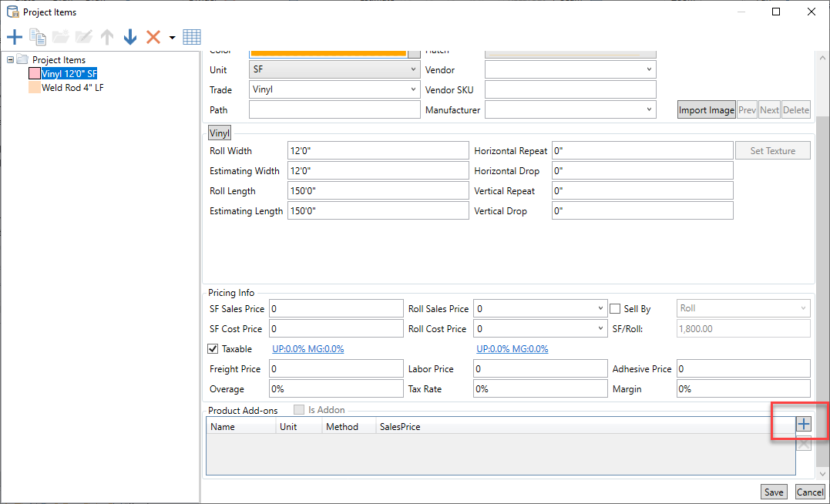Image resolution: width=830 pixels, height=504 pixels.
Task: Click the Set Texture button
Action: pos(773,150)
